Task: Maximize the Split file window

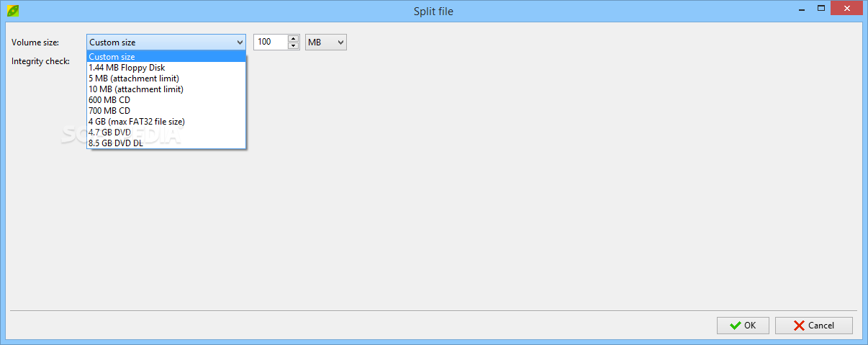Action: pos(820,8)
